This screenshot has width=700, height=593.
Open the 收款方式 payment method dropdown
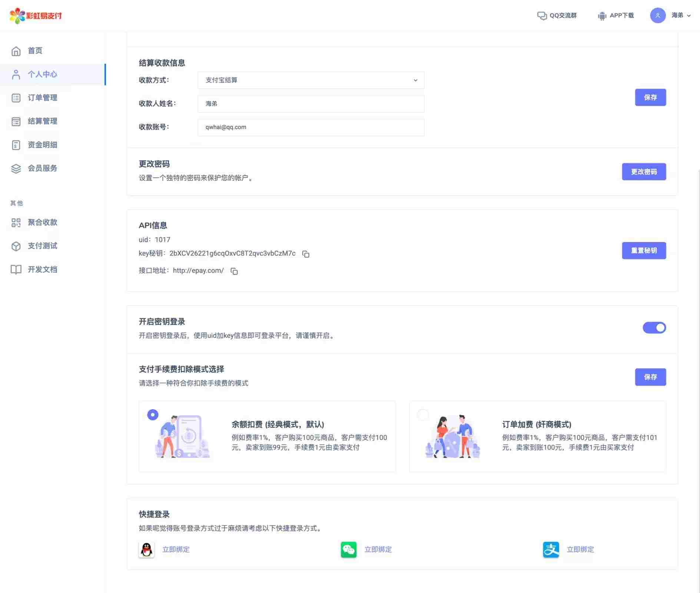[x=311, y=80]
